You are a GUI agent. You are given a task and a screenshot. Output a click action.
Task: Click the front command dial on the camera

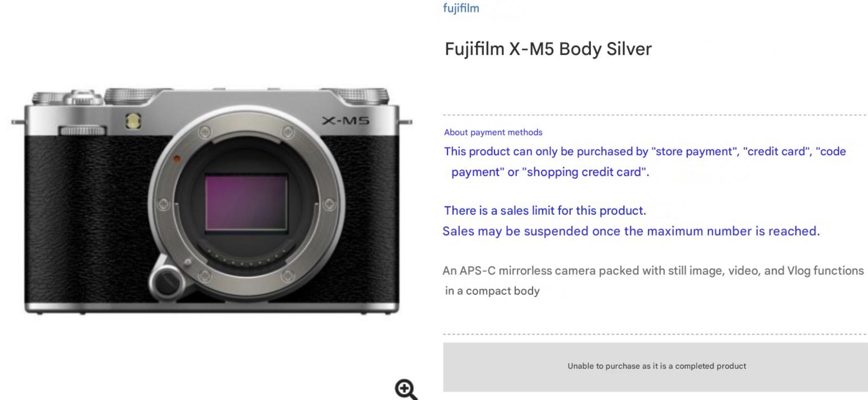[x=83, y=131]
